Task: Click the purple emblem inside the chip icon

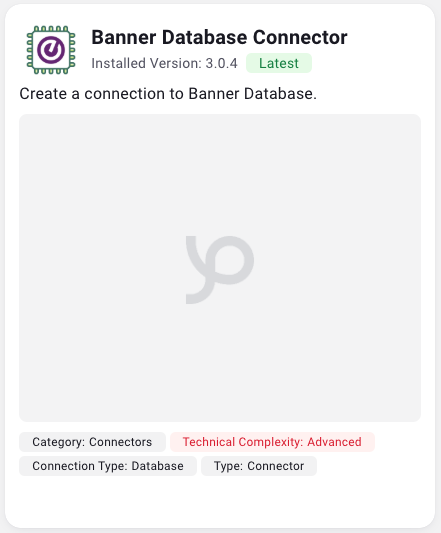Action: (51, 50)
